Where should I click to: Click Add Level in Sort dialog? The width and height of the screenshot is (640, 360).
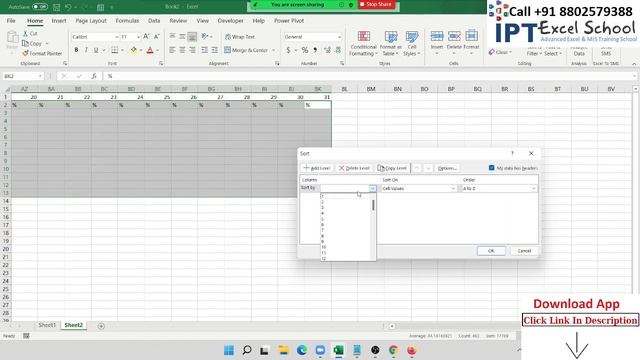(317, 168)
